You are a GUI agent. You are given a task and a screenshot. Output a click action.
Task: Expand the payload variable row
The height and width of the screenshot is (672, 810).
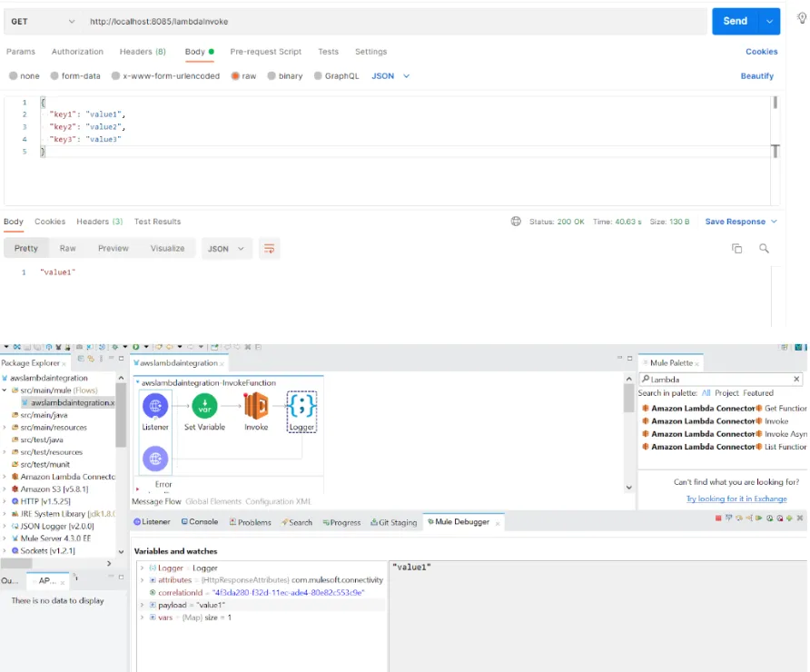[x=142, y=605]
